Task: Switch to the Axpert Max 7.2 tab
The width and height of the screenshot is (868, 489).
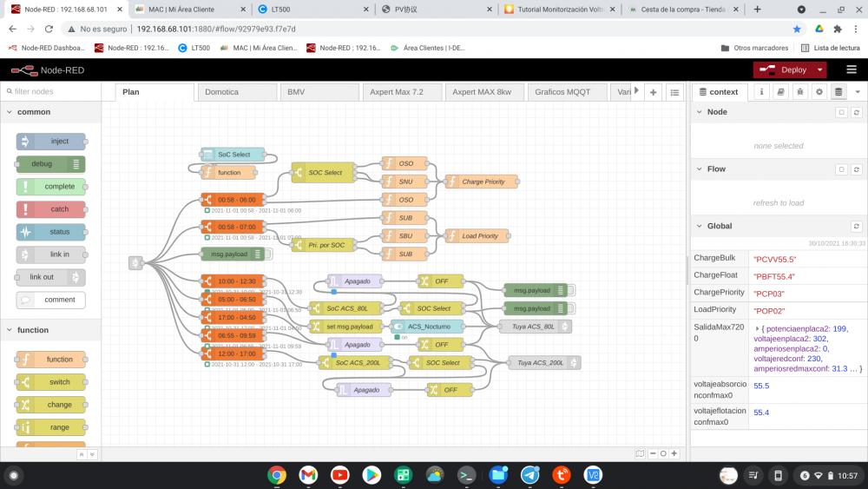Action: (x=402, y=92)
